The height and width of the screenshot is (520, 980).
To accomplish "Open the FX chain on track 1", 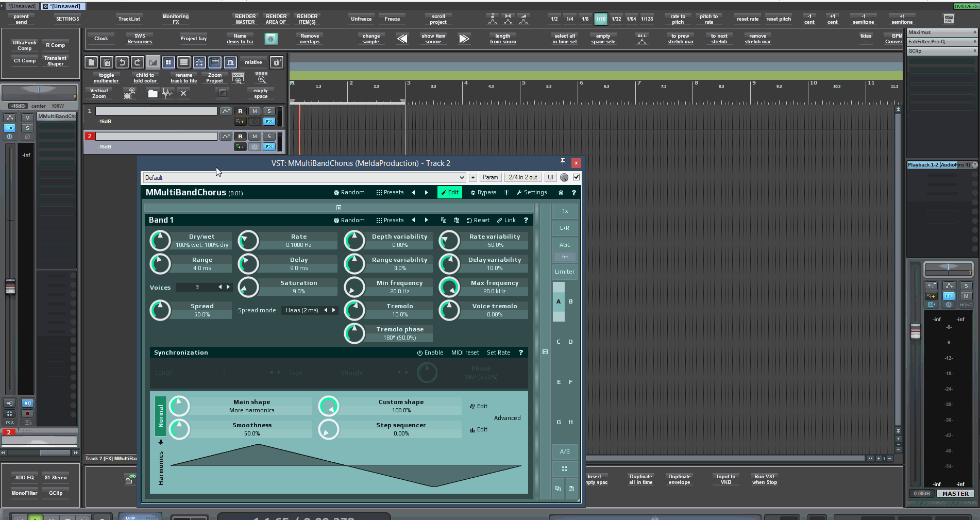I will click(x=269, y=122).
